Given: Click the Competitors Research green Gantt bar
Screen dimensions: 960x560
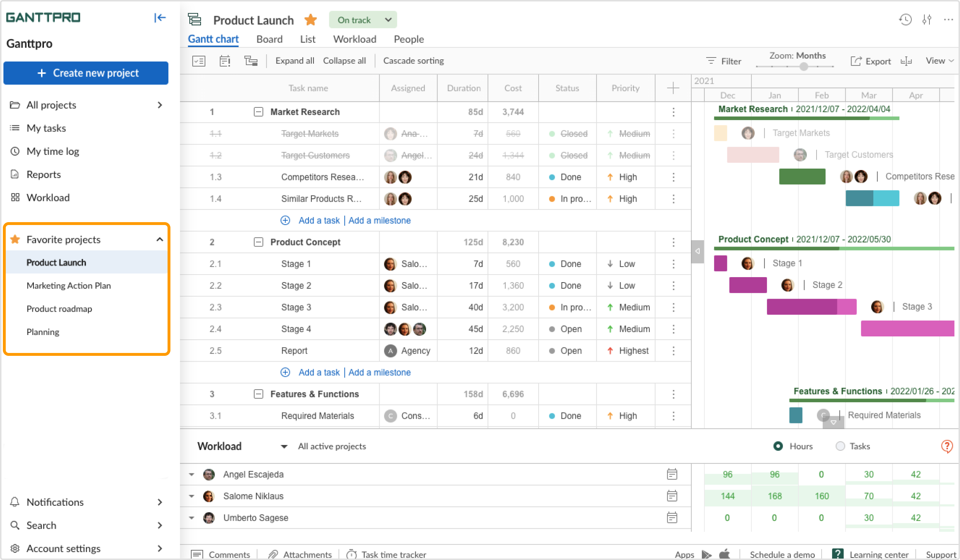Looking at the screenshot, I should [x=802, y=177].
